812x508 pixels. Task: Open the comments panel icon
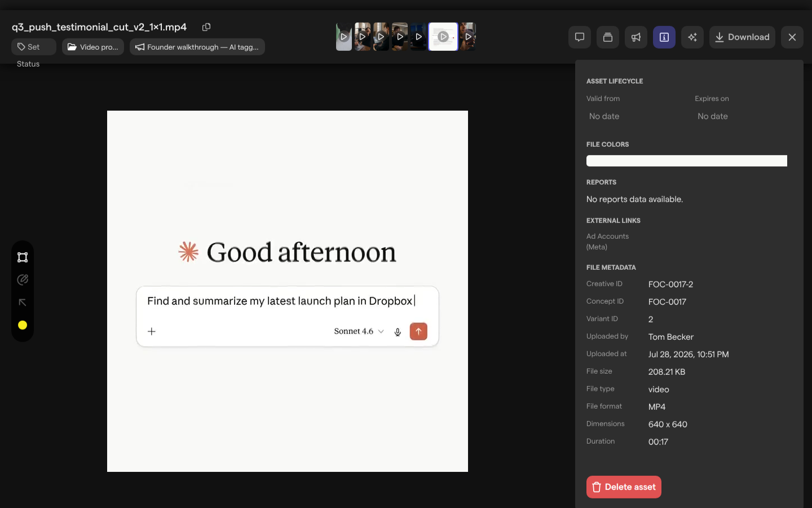click(x=579, y=37)
